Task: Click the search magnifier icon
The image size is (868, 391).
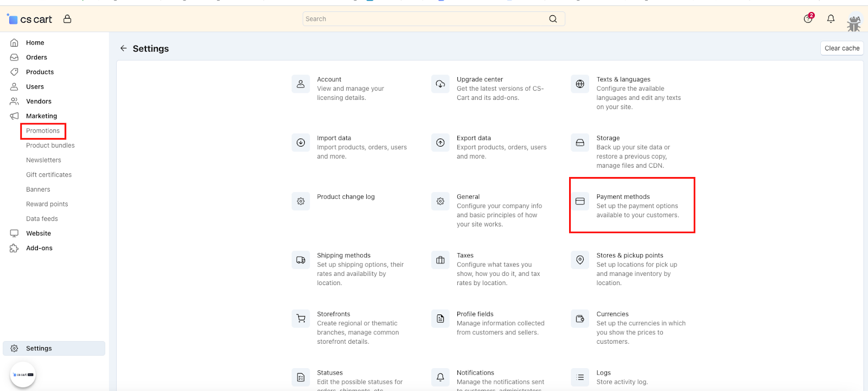Action: click(x=553, y=19)
